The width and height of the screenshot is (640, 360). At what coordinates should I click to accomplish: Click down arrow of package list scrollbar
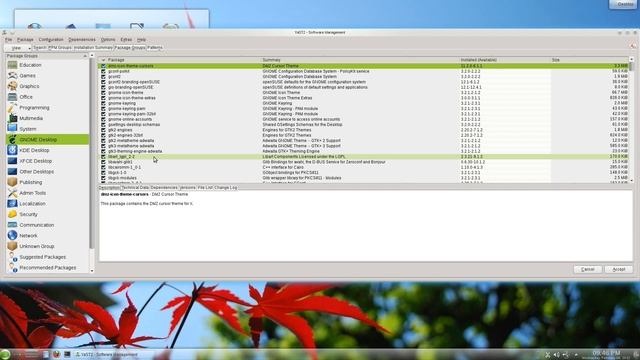pyautogui.click(x=631, y=180)
